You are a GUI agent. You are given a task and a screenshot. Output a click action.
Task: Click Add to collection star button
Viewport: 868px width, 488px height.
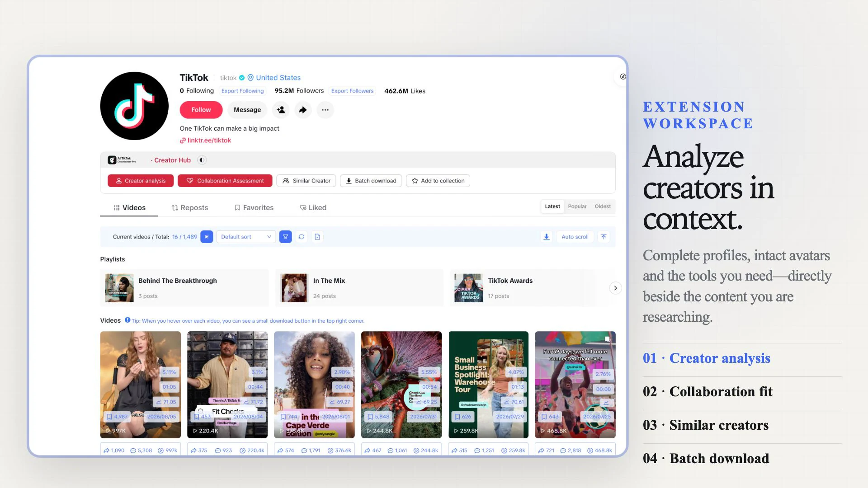coord(438,181)
